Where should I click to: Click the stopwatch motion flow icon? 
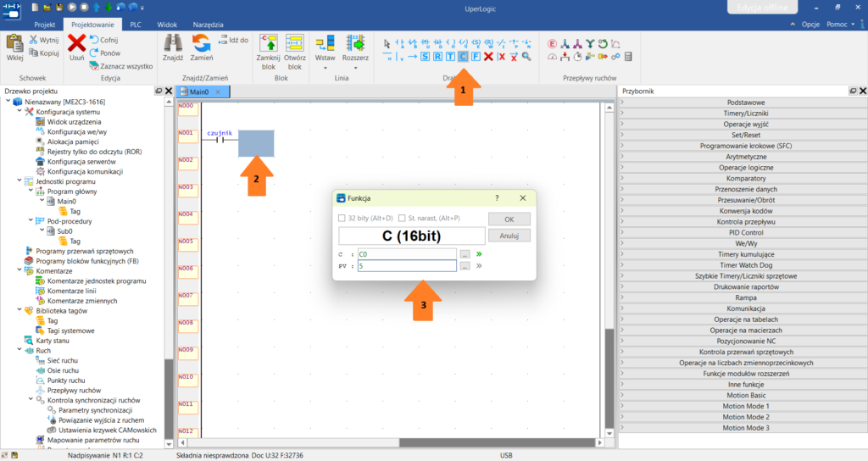tap(577, 57)
